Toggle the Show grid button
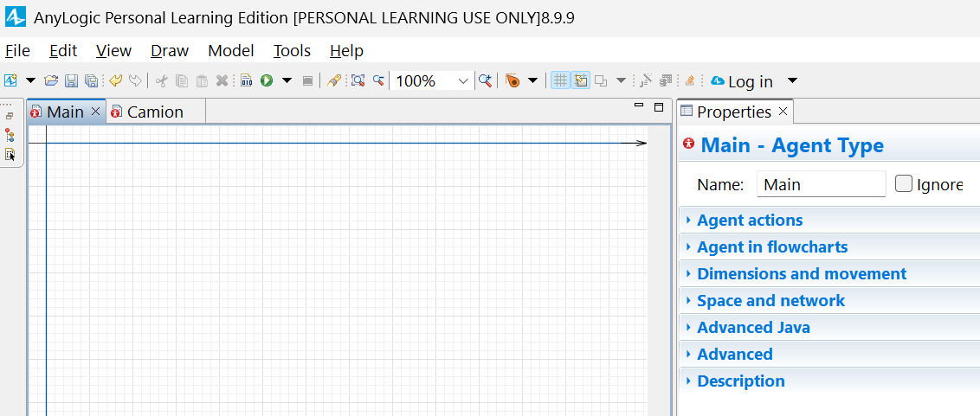980x416 pixels. [561, 80]
